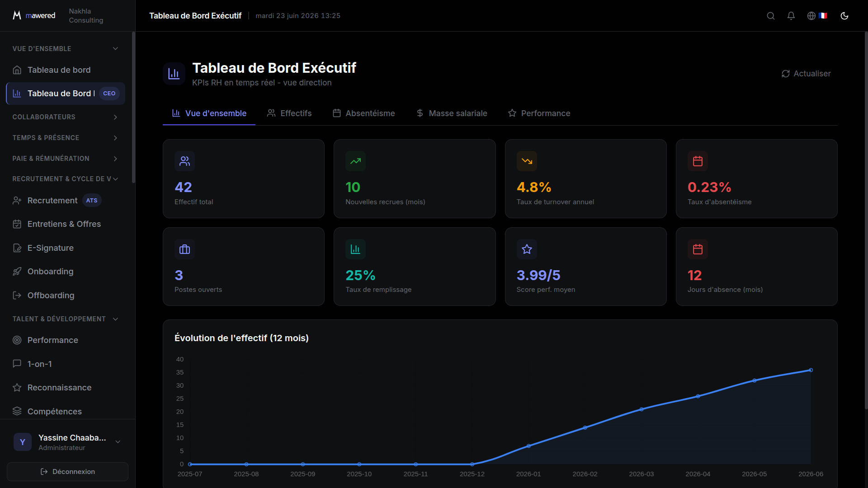Click the sidebar vertical scrollbar

pos(133,108)
